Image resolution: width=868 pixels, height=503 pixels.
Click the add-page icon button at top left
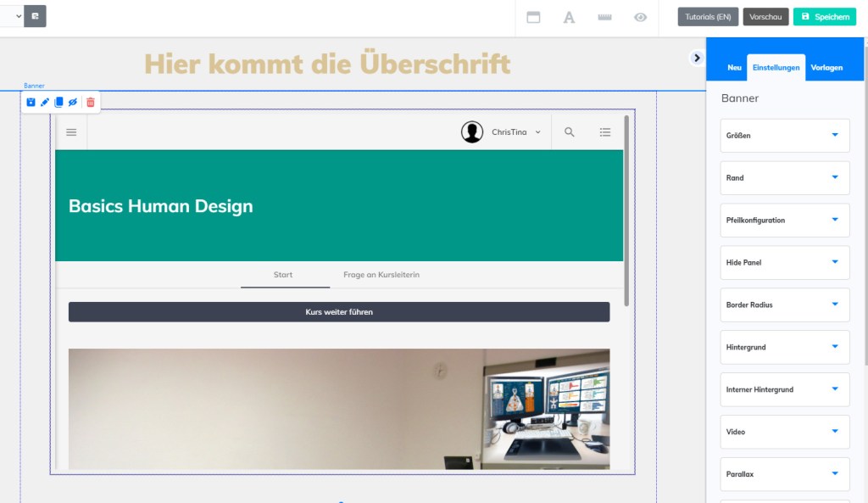pyautogui.click(x=35, y=16)
